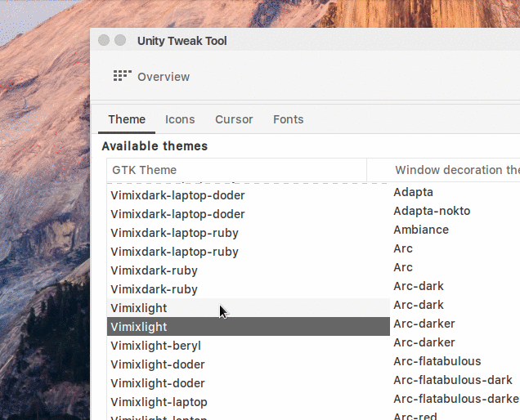Image resolution: width=520 pixels, height=420 pixels.
Task: Click the Window decoration theme column header
Action: [x=443, y=170]
